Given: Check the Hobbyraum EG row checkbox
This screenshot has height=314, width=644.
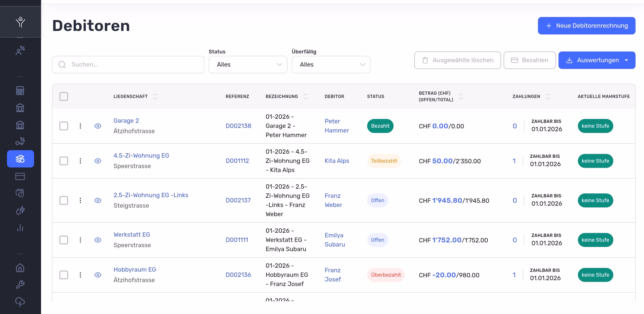Looking at the screenshot, I should click(64, 275).
